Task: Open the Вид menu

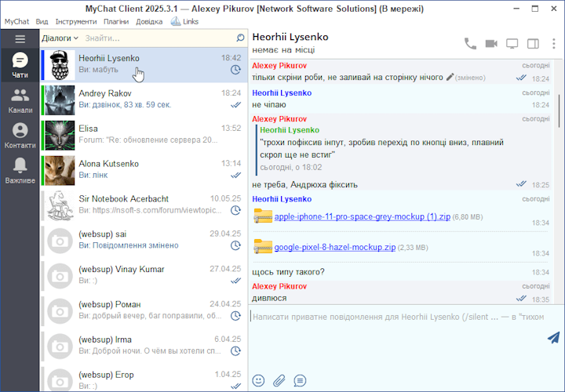Action: (42, 22)
